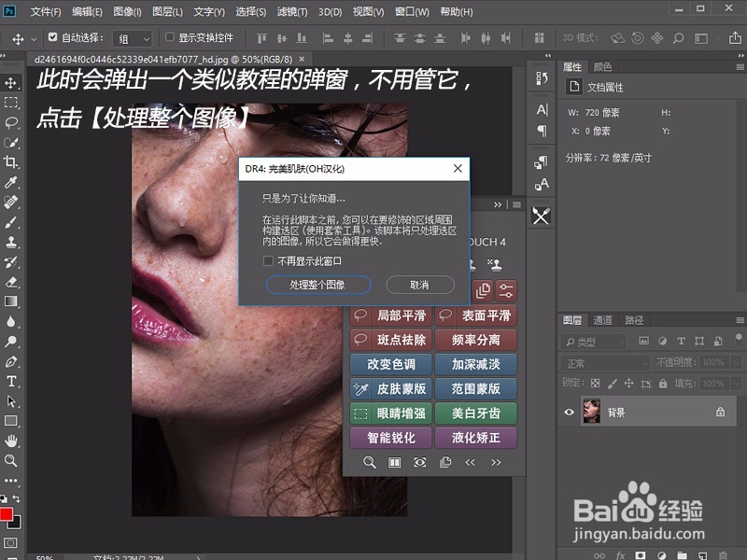Screen dimensions: 747x560
Task: Toggle pixel layer filter icon
Action: pos(643,341)
